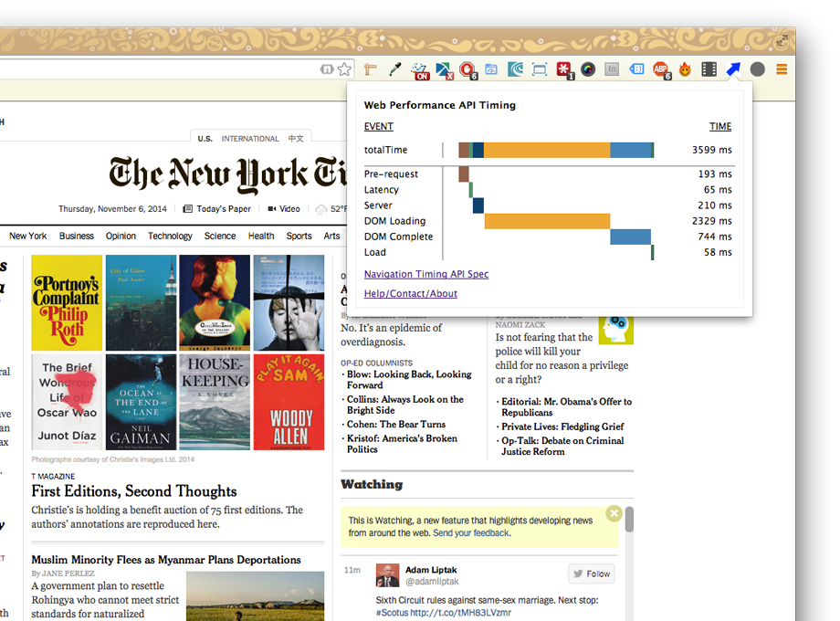
Task: Click the 'Send your feedback' link
Action: pos(471,533)
